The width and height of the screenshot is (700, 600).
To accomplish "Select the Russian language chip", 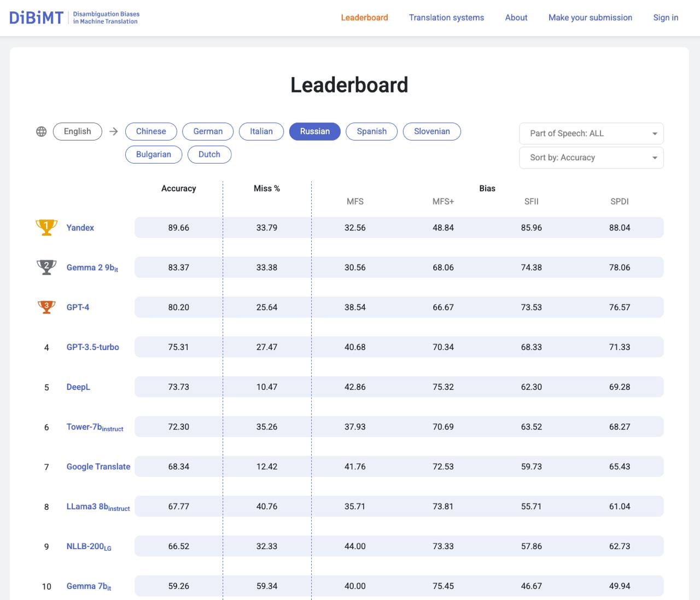I will pos(315,131).
